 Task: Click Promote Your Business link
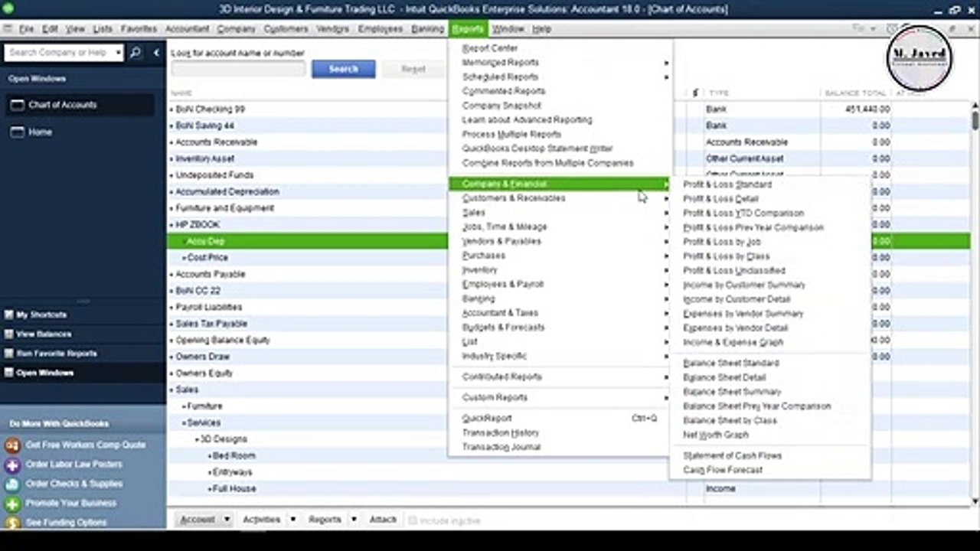(71, 504)
